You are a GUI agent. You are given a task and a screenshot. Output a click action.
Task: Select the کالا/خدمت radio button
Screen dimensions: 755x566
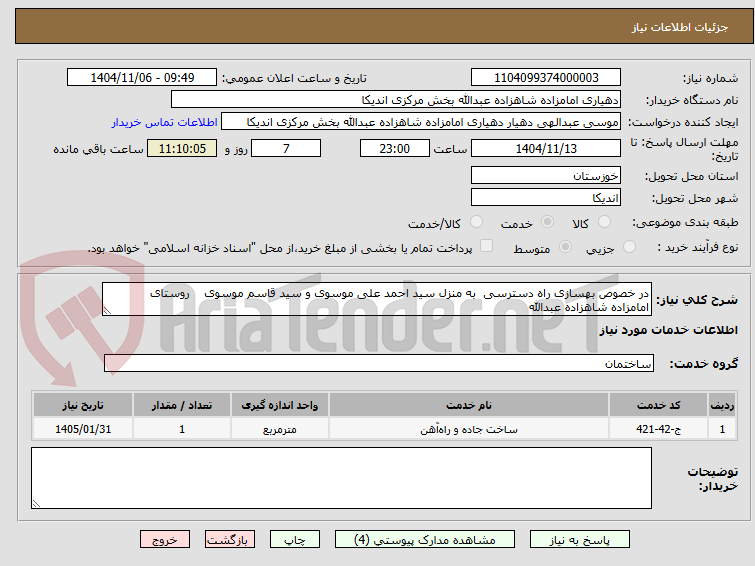(x=476, y=222)
